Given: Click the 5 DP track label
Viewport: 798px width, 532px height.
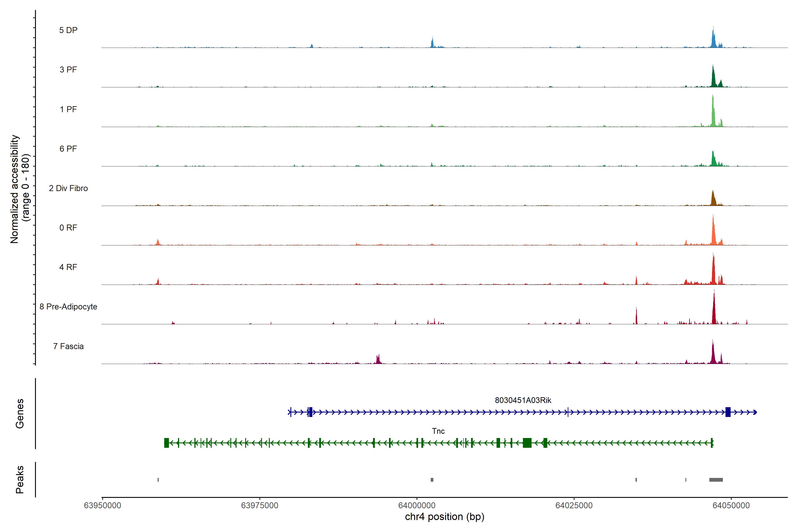Looking at the screenshot, I should coord(68,30).
